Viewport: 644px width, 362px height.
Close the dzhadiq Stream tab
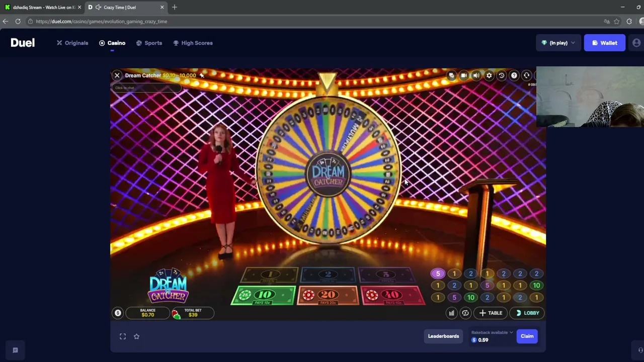pos(79,8)
